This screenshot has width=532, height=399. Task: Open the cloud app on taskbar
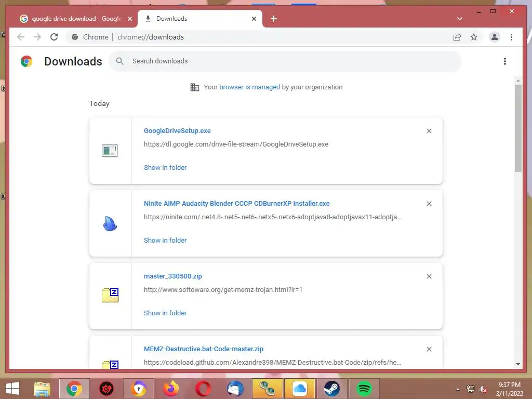[300, 389]
